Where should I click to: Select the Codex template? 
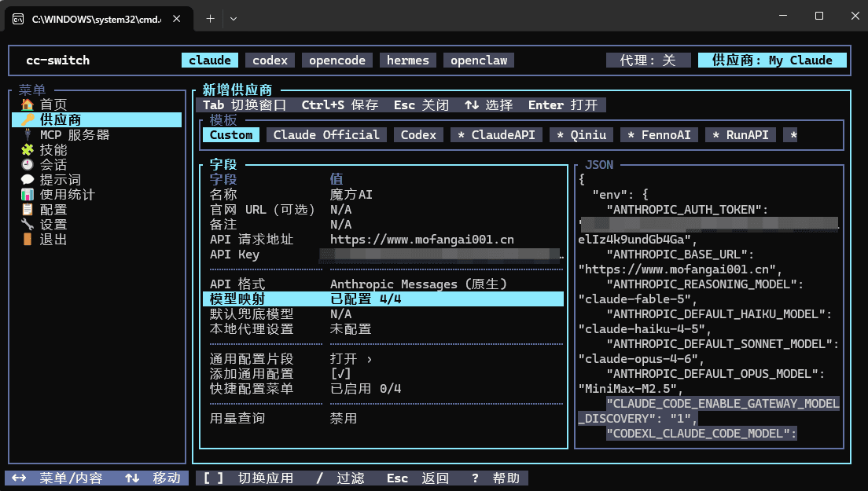pyautogui.click(x=418, y=135)
